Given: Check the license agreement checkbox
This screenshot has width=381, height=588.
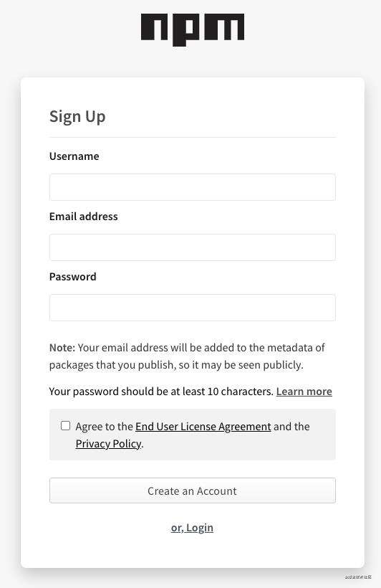Looking at the screenshot, I should tap(66, 426).
